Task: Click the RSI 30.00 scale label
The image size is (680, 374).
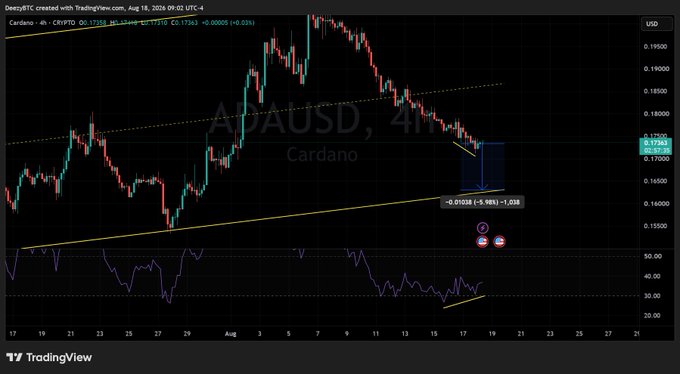Action: [x=652, y=296]
